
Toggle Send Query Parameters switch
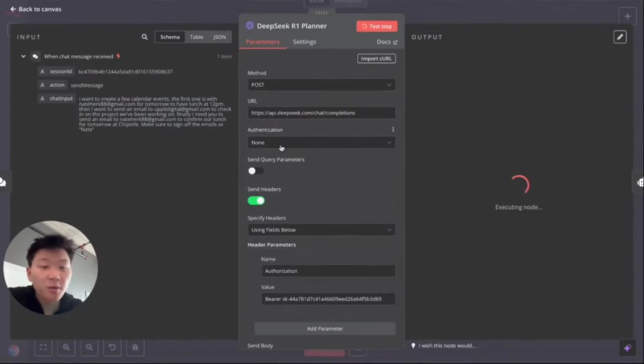[x=256, y=171]
